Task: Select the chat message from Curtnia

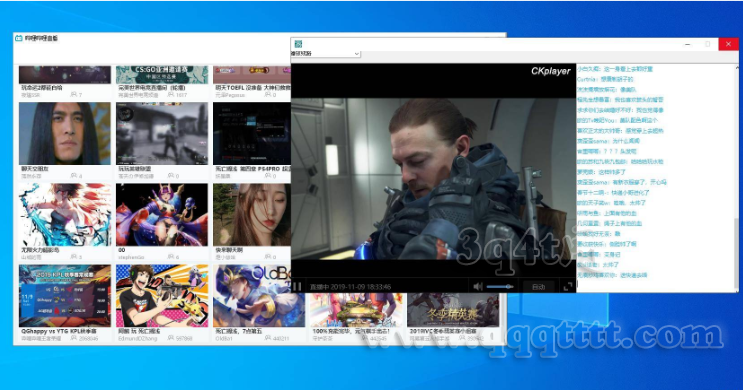Action: (x=605, y=79)
